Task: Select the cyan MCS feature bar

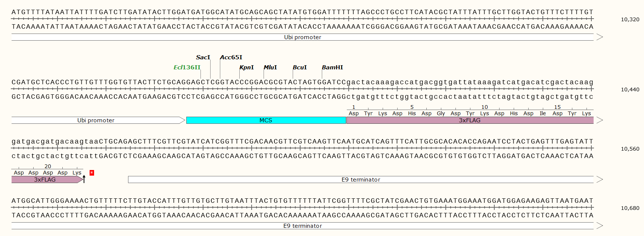Action: (266, 120)
